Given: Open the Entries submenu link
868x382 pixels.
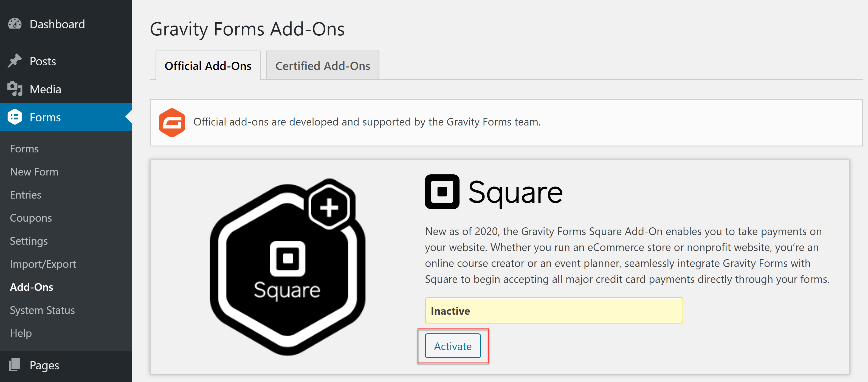Looking at the screenshot, I should click(26, 195).
